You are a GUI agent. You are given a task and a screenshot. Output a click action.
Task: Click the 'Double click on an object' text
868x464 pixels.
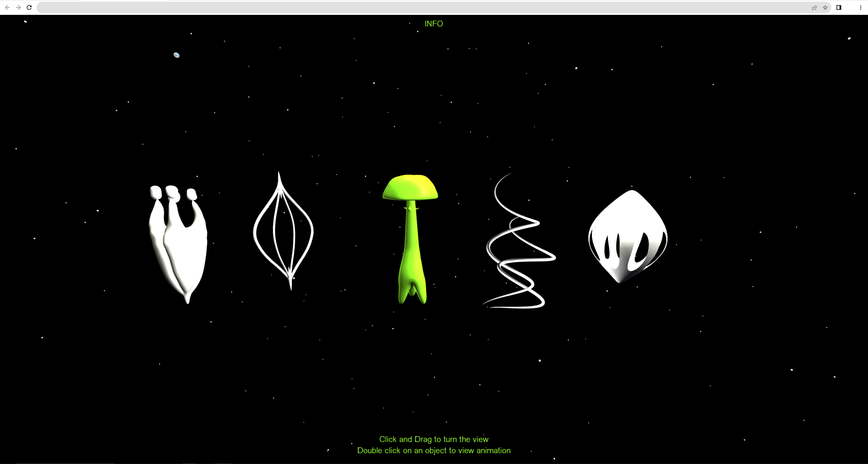(x=434, y=450)
